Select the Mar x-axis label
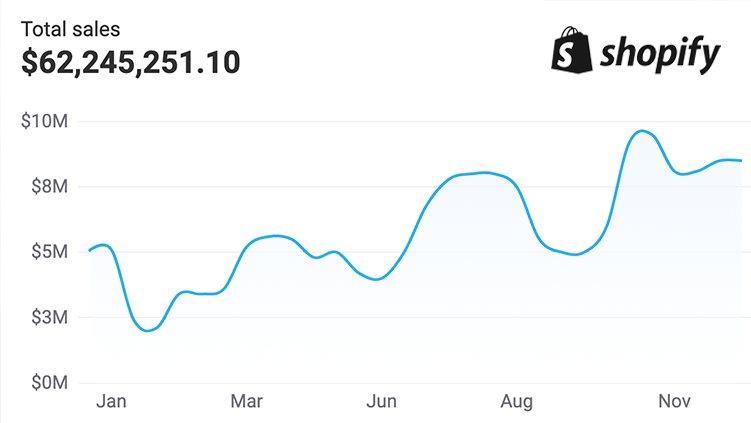751x423 pixels. 246,401
